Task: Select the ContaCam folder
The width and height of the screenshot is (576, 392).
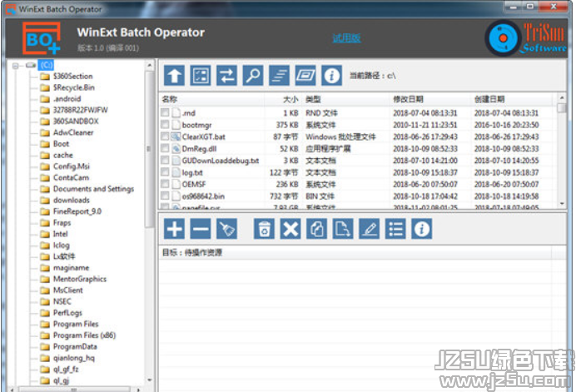Action: [71, 177]
